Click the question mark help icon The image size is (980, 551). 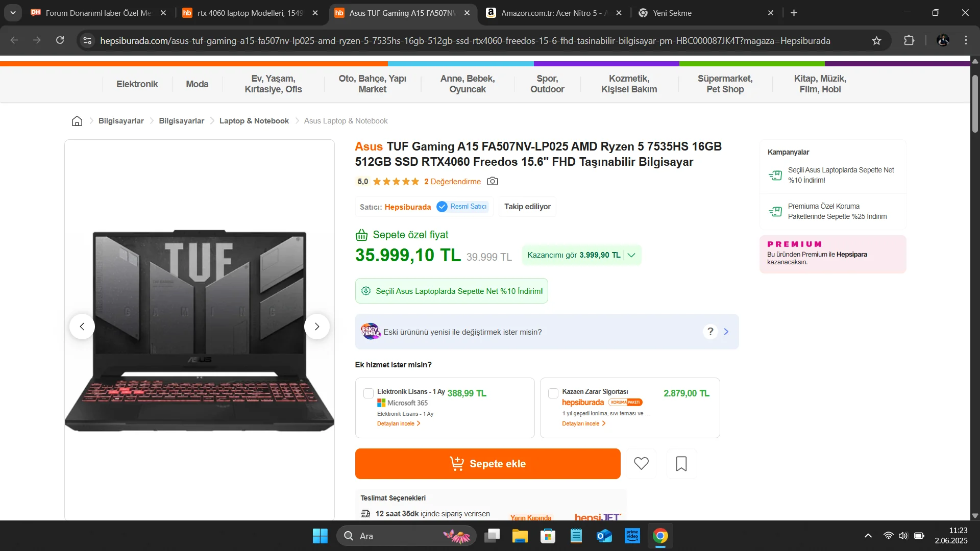tap(710, 332)
